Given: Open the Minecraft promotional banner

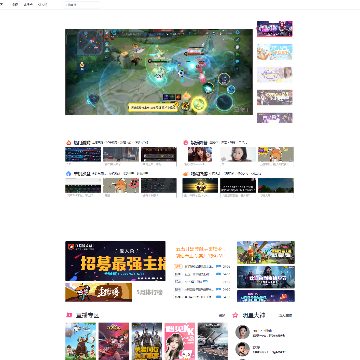Looking at the screenshot, I should 266,252.
